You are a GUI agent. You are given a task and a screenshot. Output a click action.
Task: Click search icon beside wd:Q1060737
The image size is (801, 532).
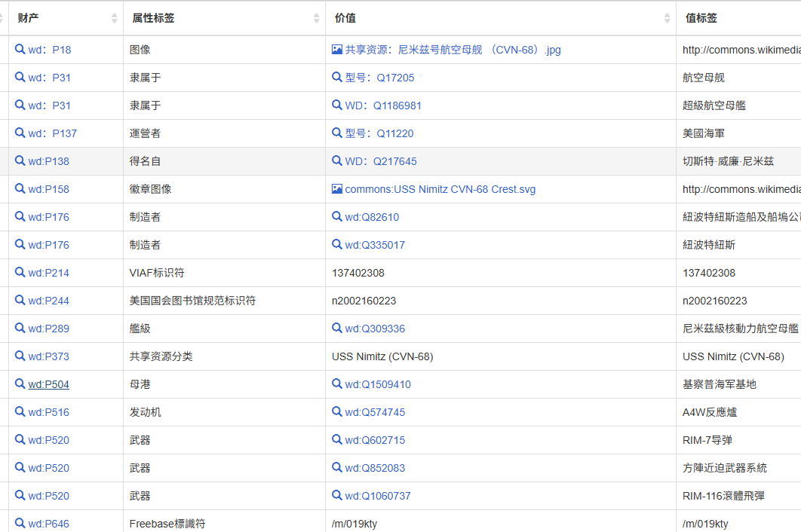(337, 495)
